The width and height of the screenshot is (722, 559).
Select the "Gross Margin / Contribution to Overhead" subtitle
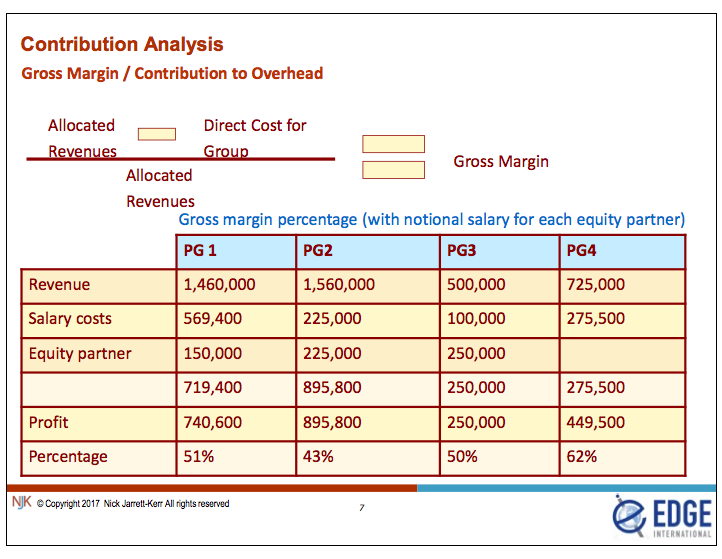(x=172, y=73)
